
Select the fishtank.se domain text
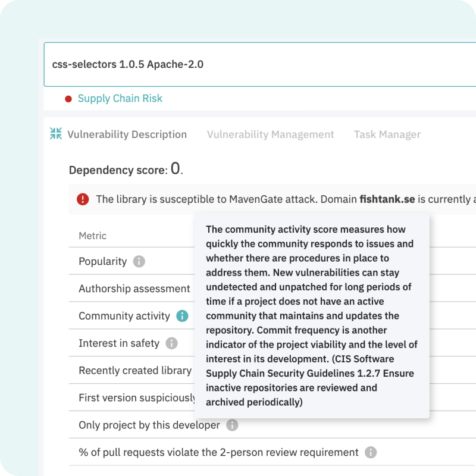pyautogui.click(x=387, y=199)
